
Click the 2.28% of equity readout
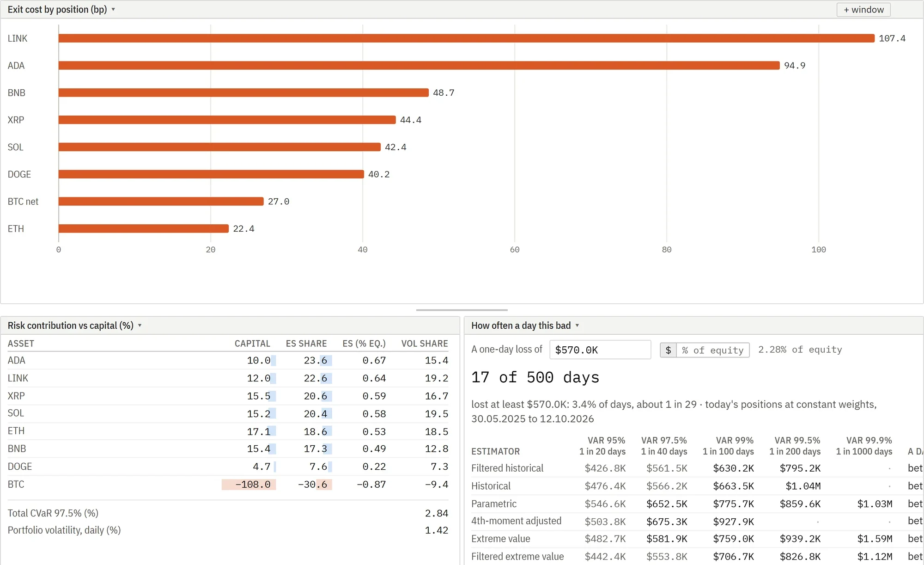[x=800, y=350]
